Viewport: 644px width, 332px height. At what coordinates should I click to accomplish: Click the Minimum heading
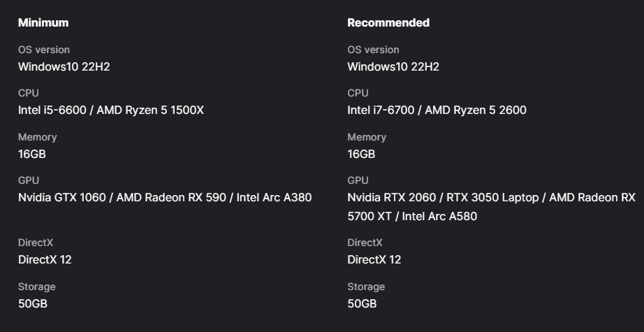(x=43, y=22)
